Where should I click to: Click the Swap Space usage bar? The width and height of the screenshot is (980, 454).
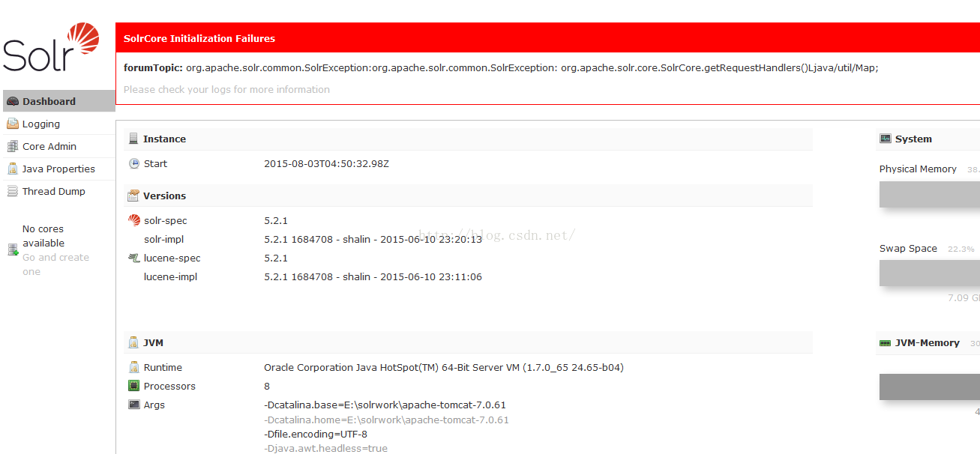pyautogui.click(x=930, y=273)
